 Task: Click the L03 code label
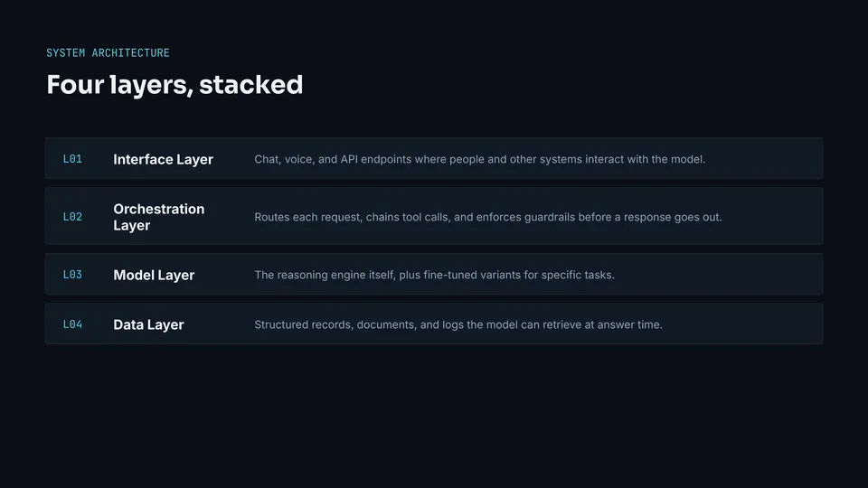(72, 275)
